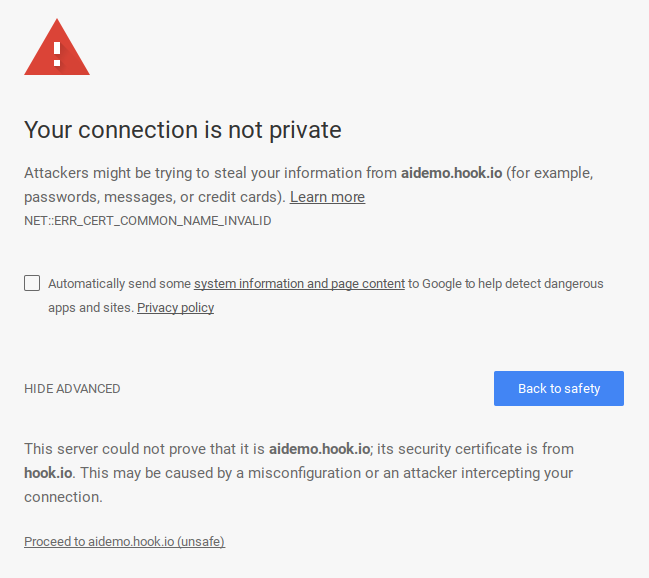Click the 'Automatically send some' label text

point(119,284)
